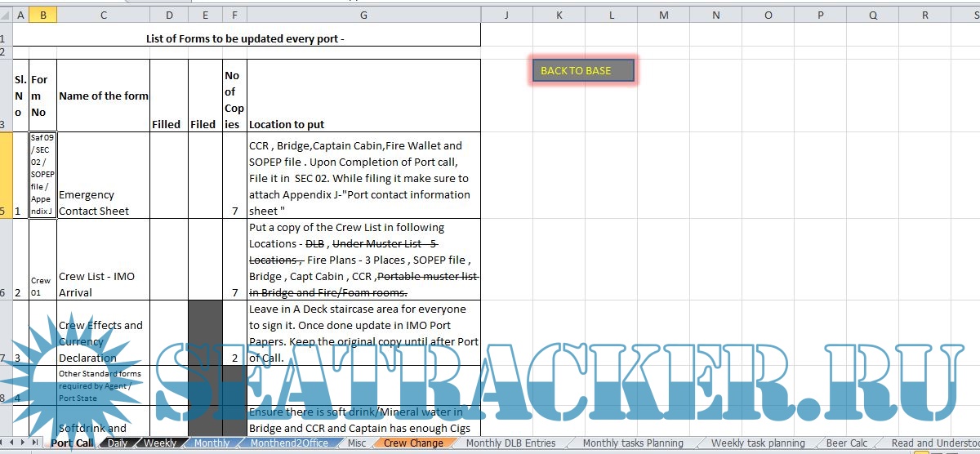Select column G header
Viewport: 980px width, 454px height.
pos(363,15)
